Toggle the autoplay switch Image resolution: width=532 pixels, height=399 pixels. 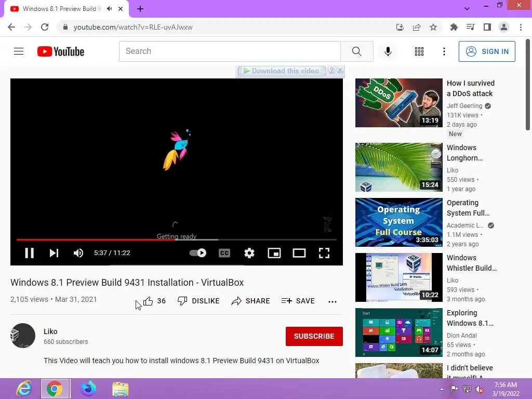coord(198,253)
